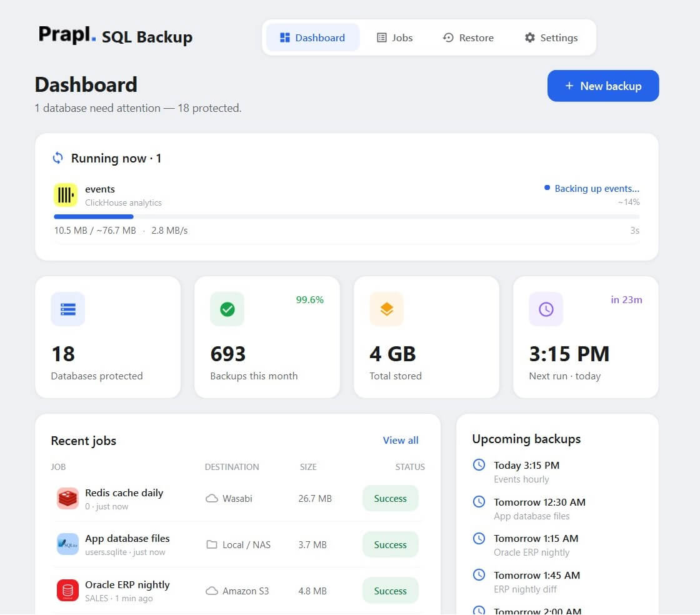This screenshot has height=615, width=700.
Task: Click the Redis cache daily icon
Action: pos(68,499)
